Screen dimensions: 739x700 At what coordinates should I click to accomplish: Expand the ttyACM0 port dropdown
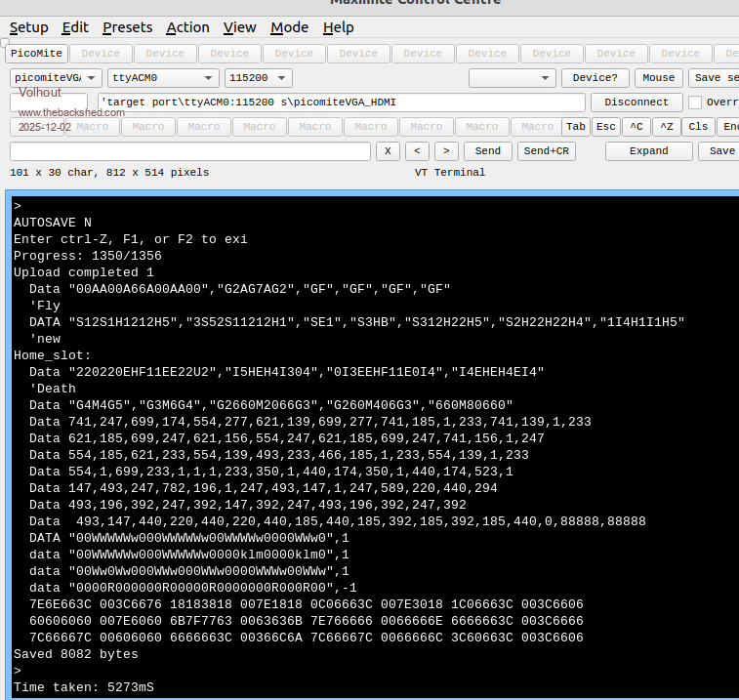click(162, 78)
